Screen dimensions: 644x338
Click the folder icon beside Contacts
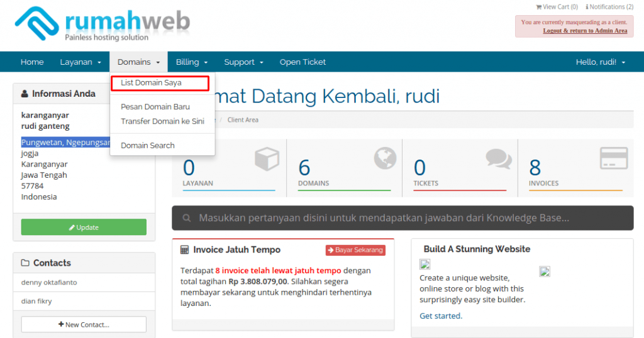coord(25,263)
